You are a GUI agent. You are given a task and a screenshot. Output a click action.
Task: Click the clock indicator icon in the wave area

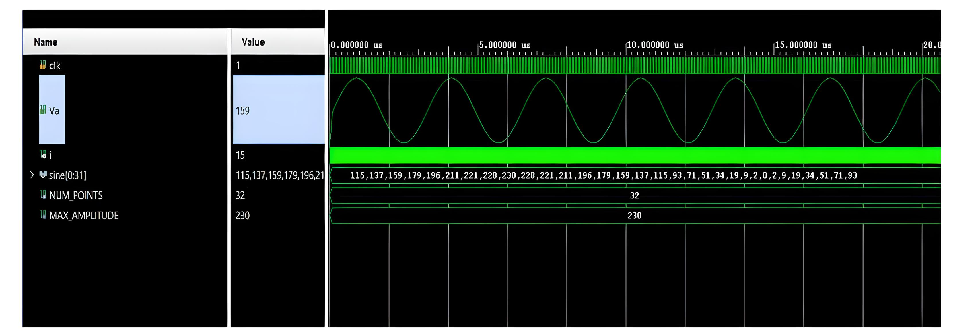[43, 65]
